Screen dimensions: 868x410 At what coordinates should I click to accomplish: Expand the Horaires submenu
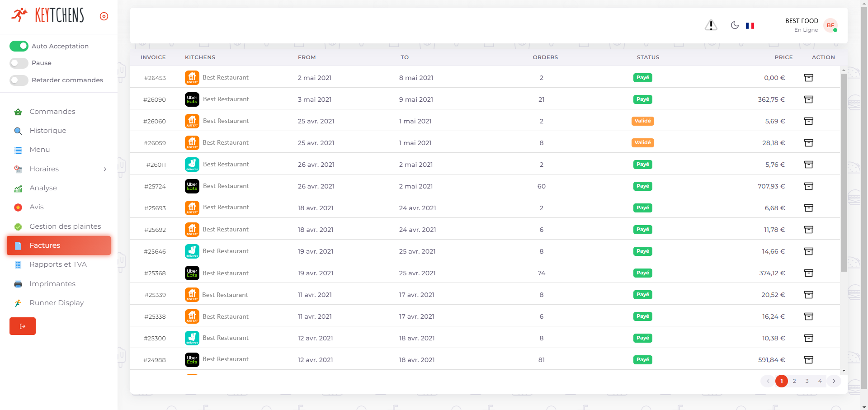(x=105, y=169)
